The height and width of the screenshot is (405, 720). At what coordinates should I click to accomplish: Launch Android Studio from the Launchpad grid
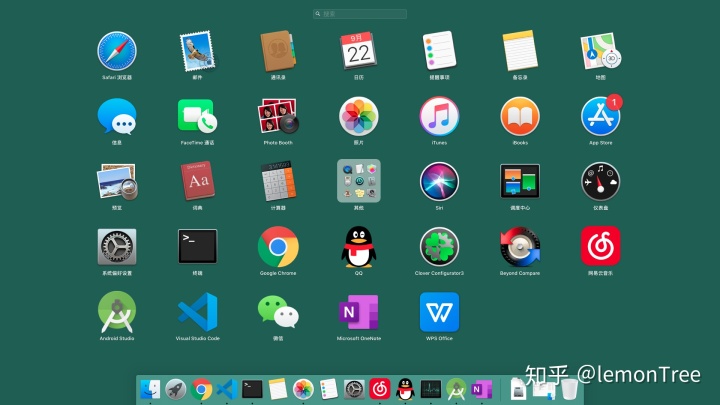pyautogui.click(x=117, y=312)
